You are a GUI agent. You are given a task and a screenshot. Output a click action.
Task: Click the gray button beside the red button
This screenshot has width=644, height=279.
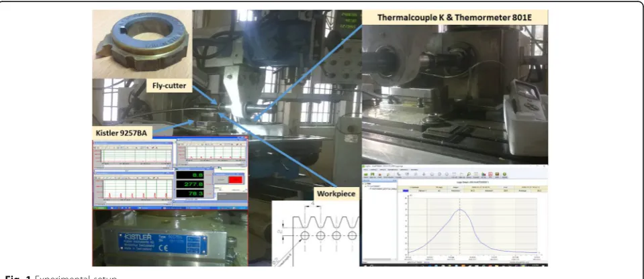[x=221, y=180]
